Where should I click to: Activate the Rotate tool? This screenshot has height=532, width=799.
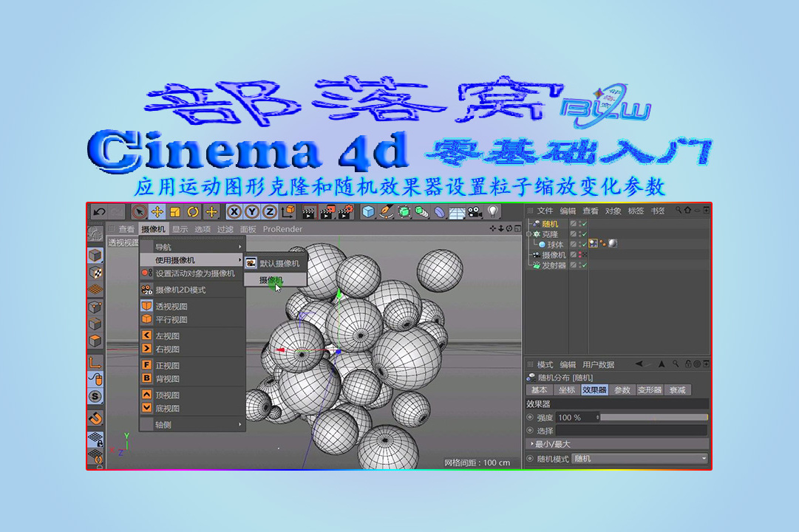[193, 211]
